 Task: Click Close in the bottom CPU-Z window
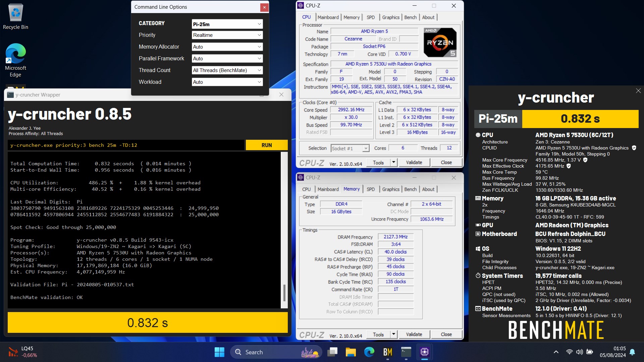tap(446, 335)
